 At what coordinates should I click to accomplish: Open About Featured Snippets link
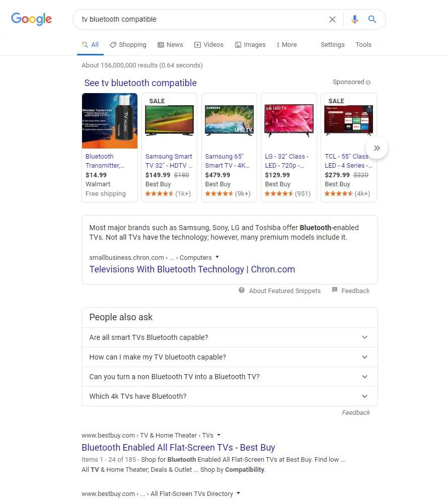[x=284, y=291]
